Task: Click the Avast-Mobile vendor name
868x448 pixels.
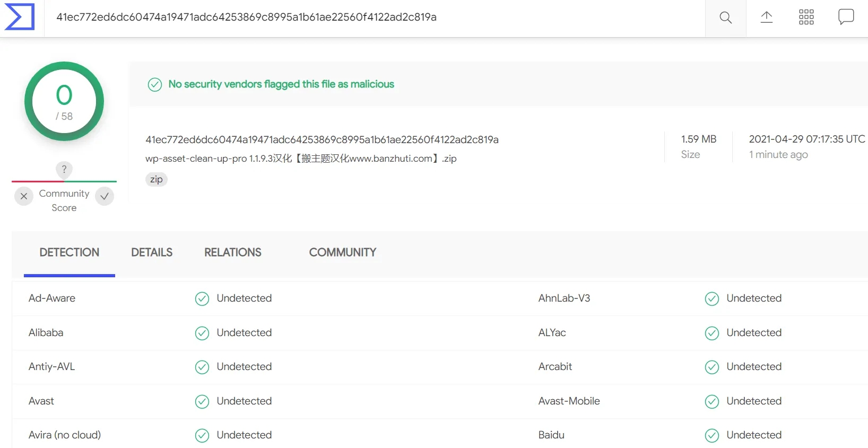Action: tap(569, 401)
